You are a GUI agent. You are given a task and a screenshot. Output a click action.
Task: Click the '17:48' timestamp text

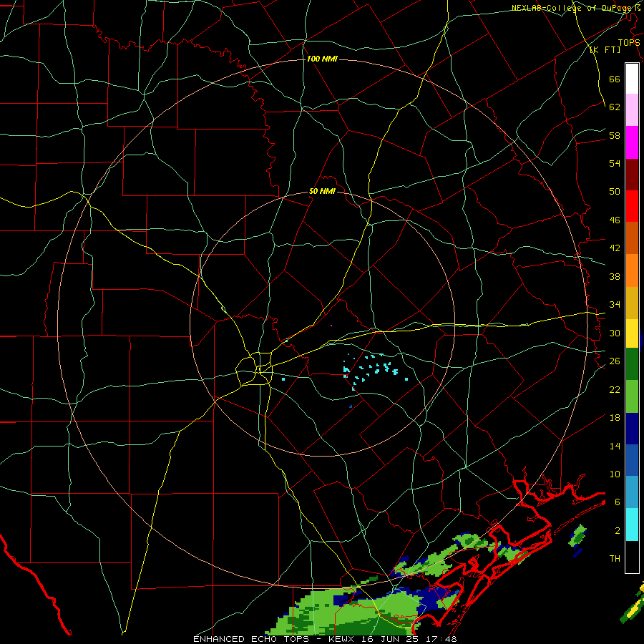coord(442,639)
